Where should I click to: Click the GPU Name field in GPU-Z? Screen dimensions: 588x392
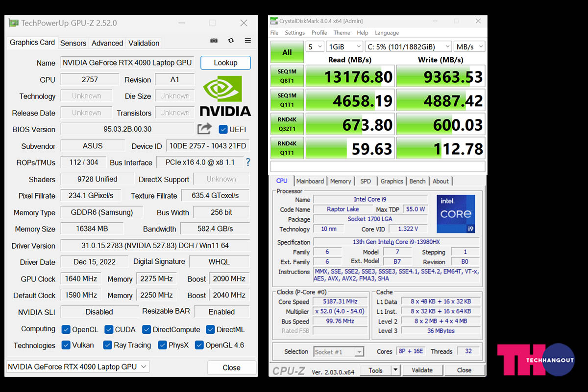pyautogui.click(x=127, y=63)
